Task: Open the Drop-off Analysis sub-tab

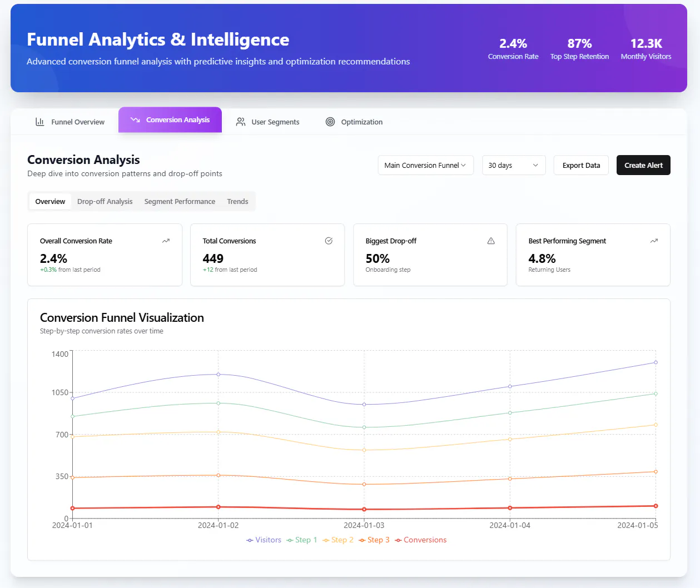Action: click(x=105, y=201)
